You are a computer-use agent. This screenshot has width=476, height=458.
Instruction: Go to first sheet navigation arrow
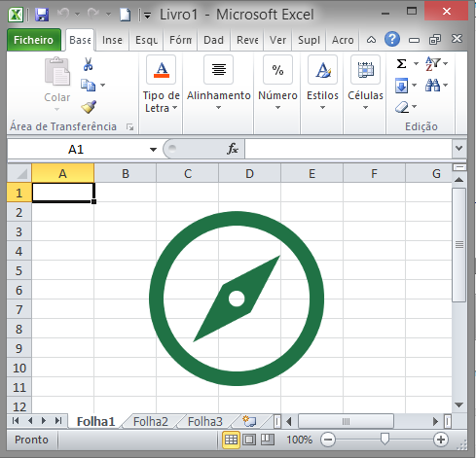tap(16, 421)
